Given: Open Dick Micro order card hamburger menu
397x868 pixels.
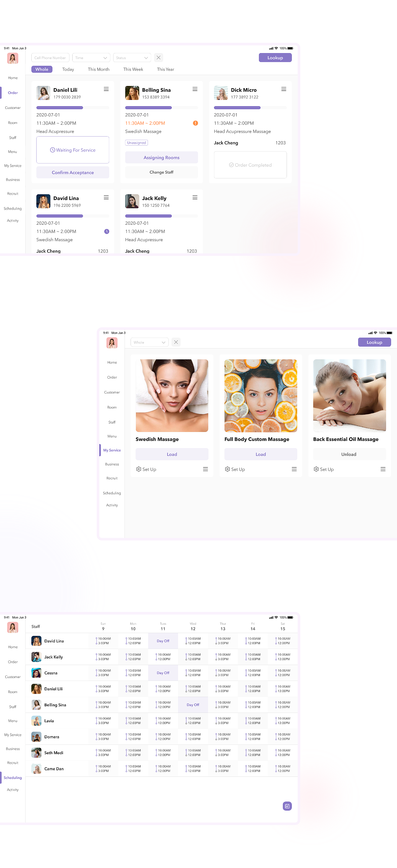Looking at the screenshot, I should point(284,89).
